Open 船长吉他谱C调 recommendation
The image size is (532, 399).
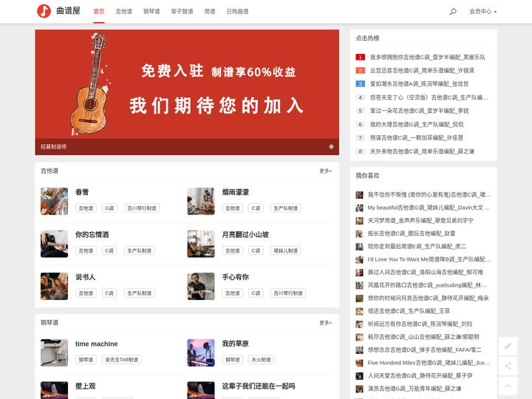[412, 233]
